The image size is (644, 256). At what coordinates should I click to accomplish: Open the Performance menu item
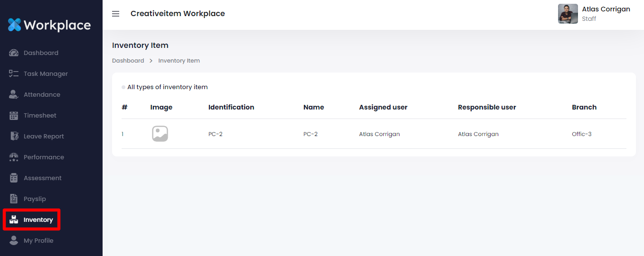[44, 157]
